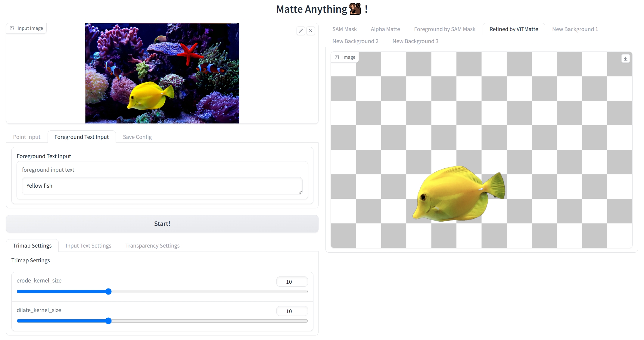Select the Transparency Settings tab
Screen dimensions: 644x340
tap(152, 246)
